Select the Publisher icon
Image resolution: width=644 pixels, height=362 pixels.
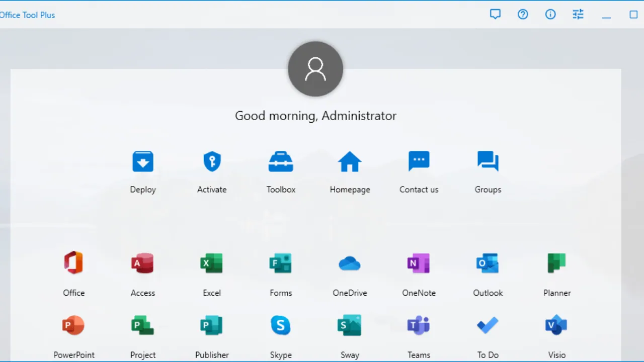point(211,325)
